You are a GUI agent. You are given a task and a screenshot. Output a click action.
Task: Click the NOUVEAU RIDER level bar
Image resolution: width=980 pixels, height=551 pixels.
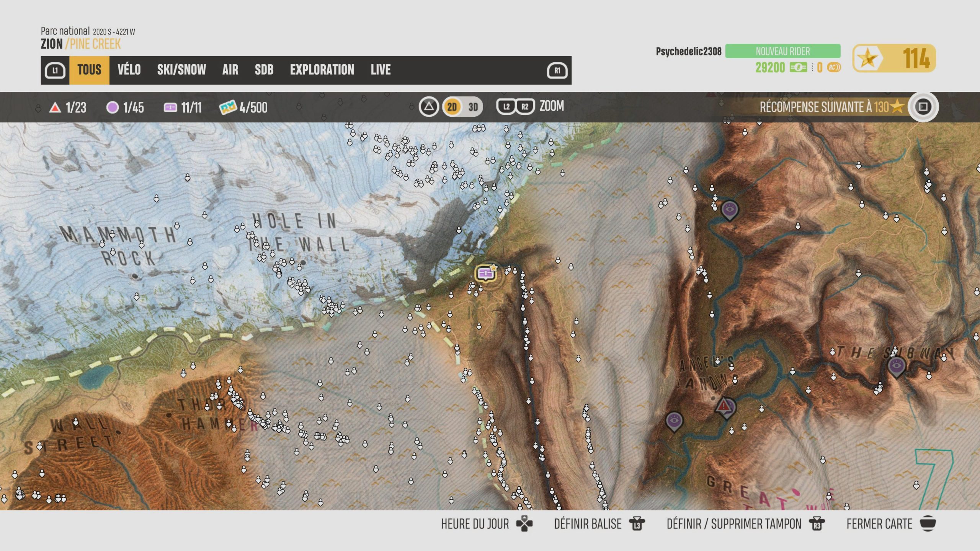(783, 51)
